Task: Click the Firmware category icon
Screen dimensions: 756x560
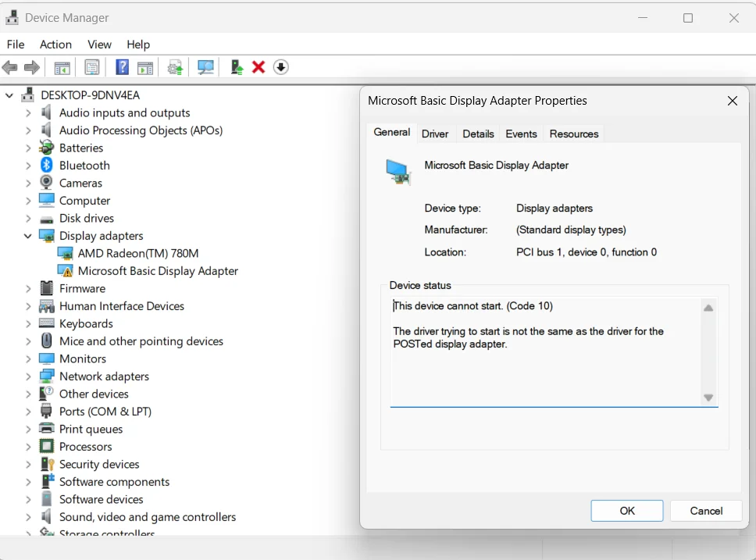Action: pos(47,288)
